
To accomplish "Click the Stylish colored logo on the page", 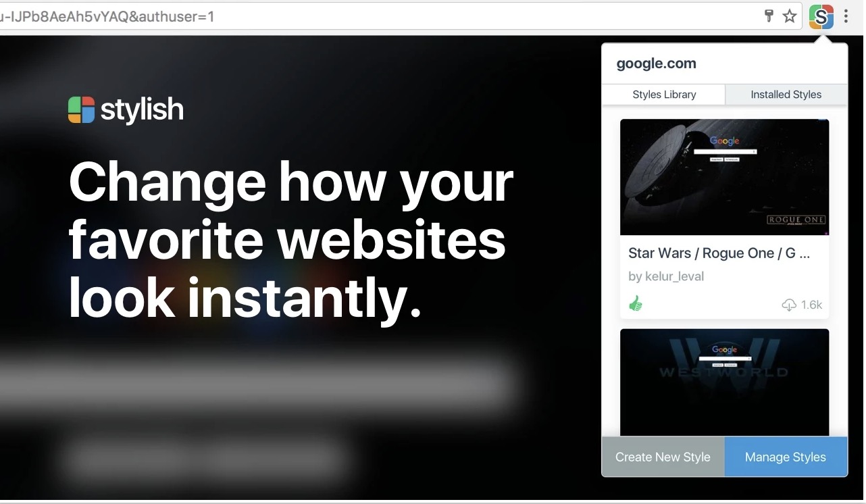I will [x=82, y=109].
